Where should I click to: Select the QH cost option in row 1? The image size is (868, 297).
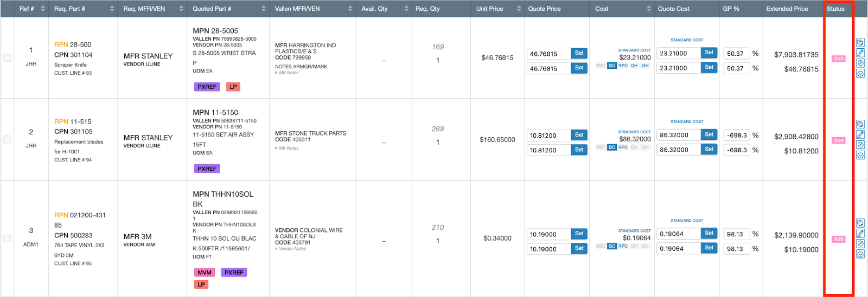coord(634,66)
